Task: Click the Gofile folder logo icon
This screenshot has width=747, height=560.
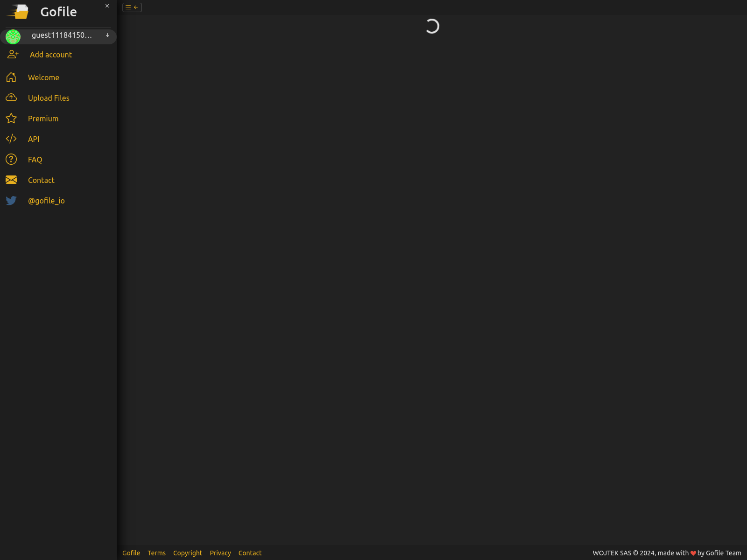Action: 18,12
